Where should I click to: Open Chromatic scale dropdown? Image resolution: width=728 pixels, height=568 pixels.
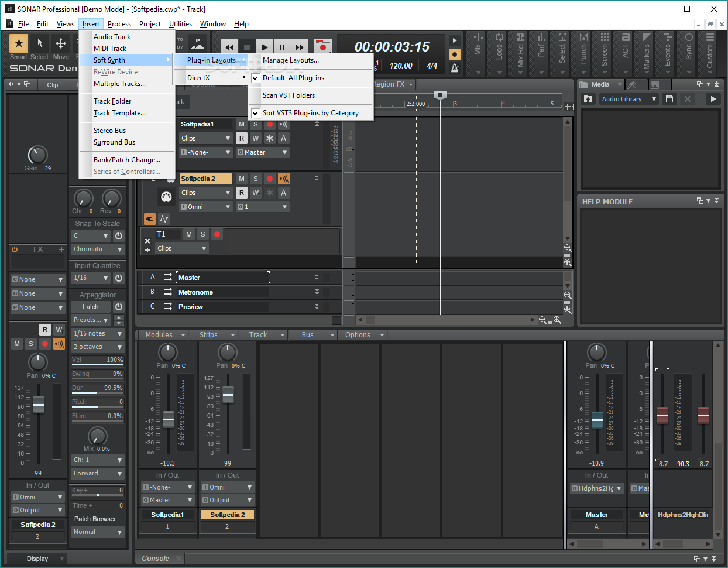pyautogui.click(x=98, y=249)
